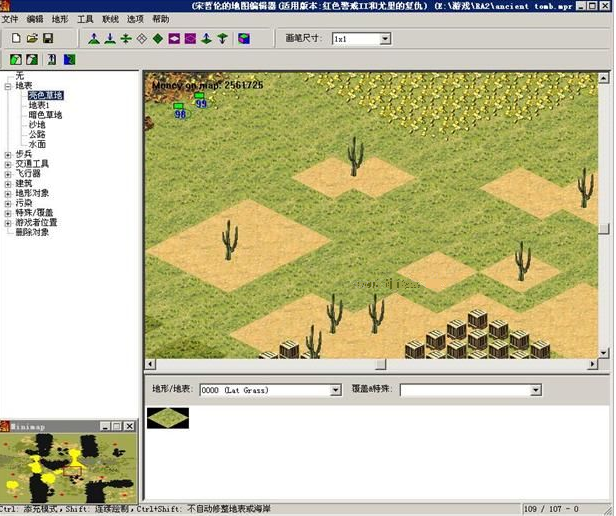Open the 画笔尺寸 brush size dropdown
The image size is (616, 516).
tap(385, 39)
